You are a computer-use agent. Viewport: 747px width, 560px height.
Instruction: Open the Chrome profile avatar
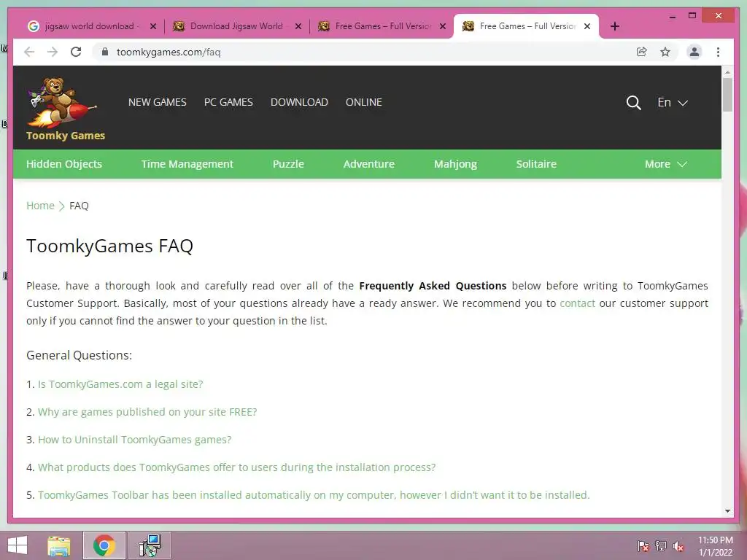point(694,52)
